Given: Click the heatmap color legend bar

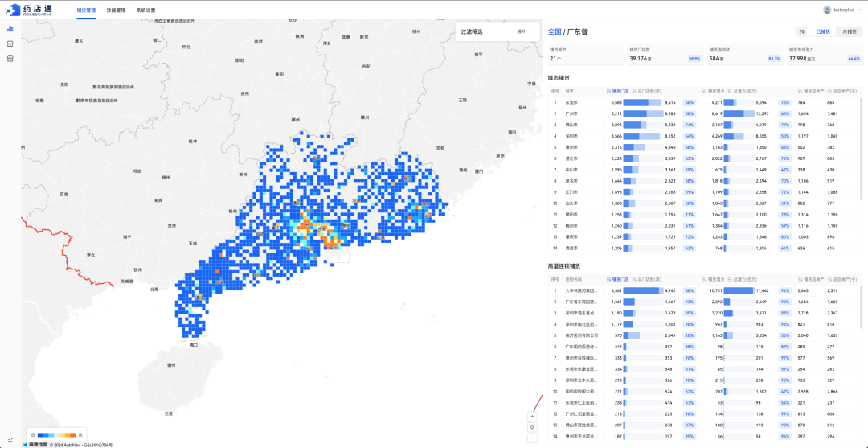Looking at the screenshot, I should tap(58, 434).
